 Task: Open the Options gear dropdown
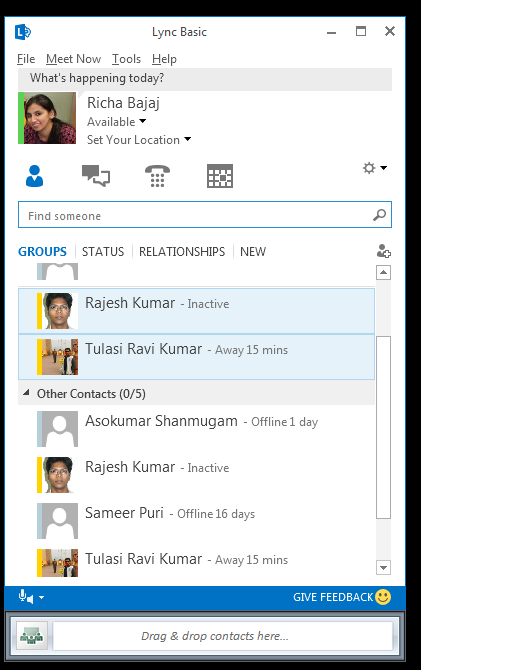click(375, 168)
